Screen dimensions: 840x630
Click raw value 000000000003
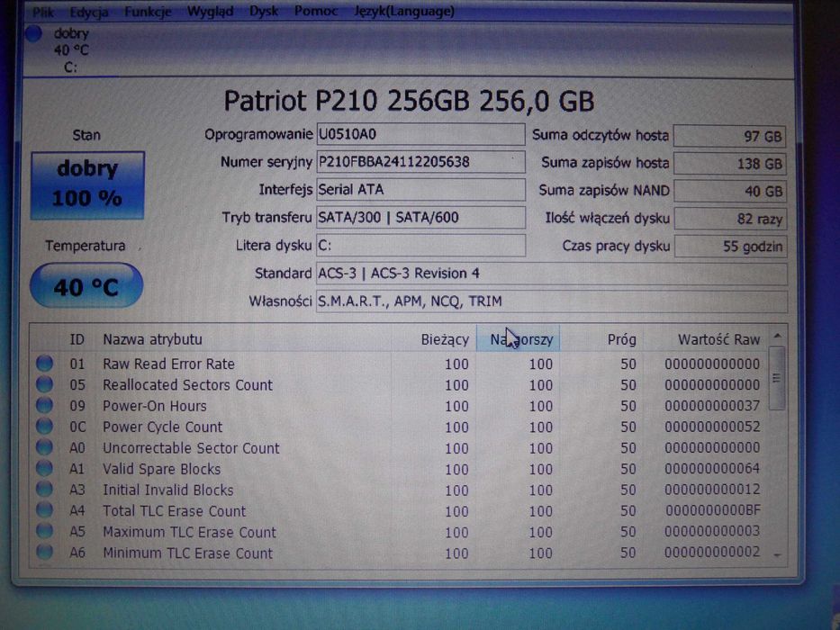[712, 531]
